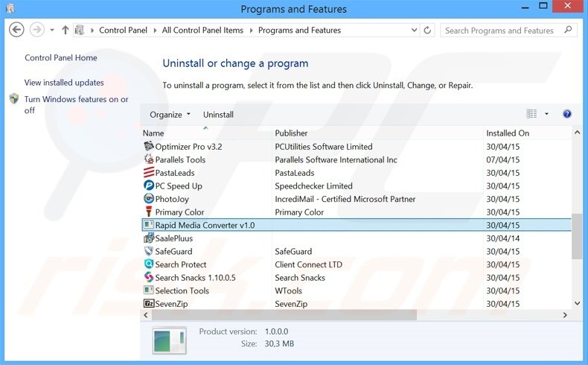Click the PC Speed Up icon

[149, 185]
